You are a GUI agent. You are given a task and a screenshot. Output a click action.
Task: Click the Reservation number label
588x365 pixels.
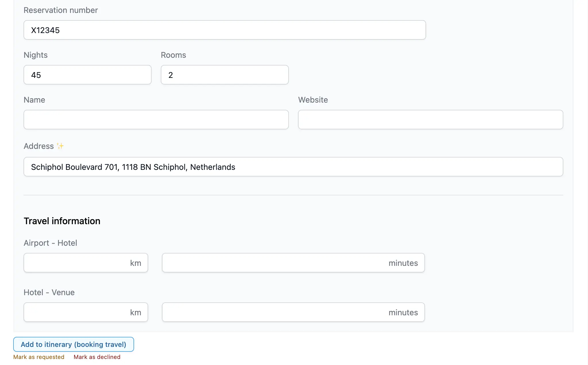[61, 10]
